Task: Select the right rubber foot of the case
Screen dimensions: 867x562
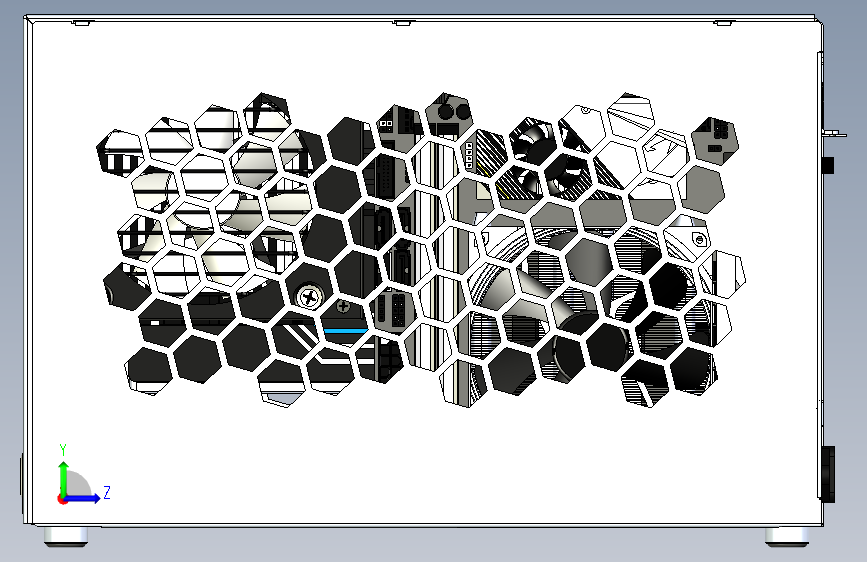Action: [787, 537]
